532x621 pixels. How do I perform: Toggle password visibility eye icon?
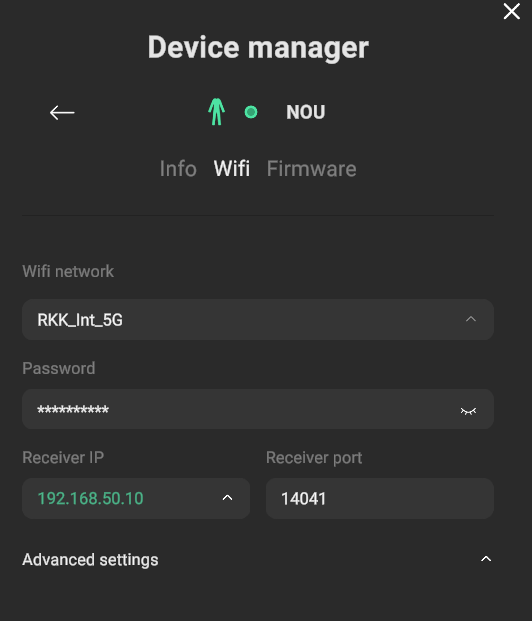click(x=468, y=411)
